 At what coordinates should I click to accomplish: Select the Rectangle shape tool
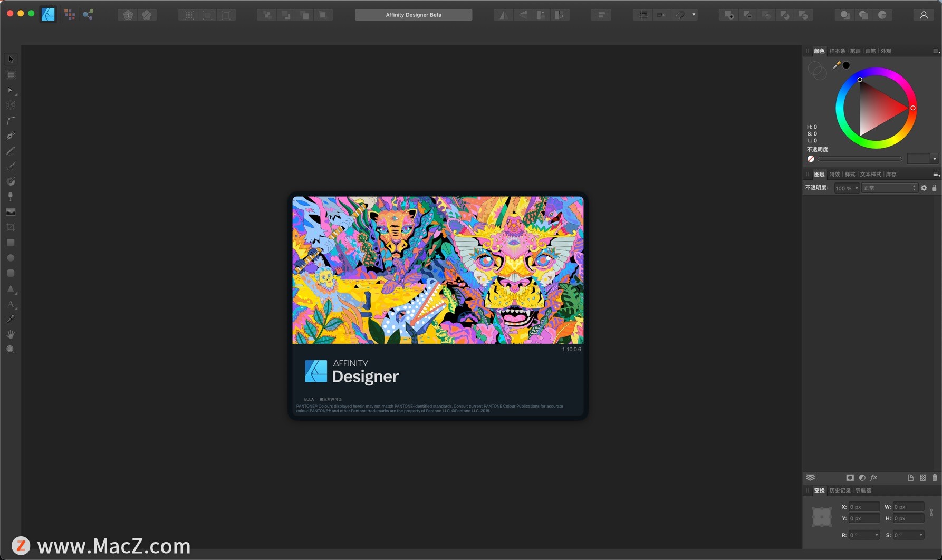(x=11, y=243)
